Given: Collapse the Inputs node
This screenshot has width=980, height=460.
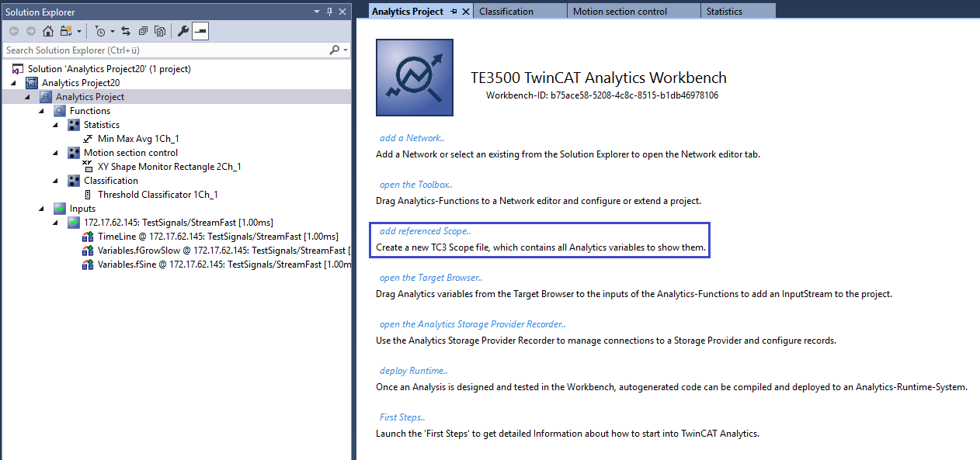Looking at the screenshot, I should [x=43, y=209].
